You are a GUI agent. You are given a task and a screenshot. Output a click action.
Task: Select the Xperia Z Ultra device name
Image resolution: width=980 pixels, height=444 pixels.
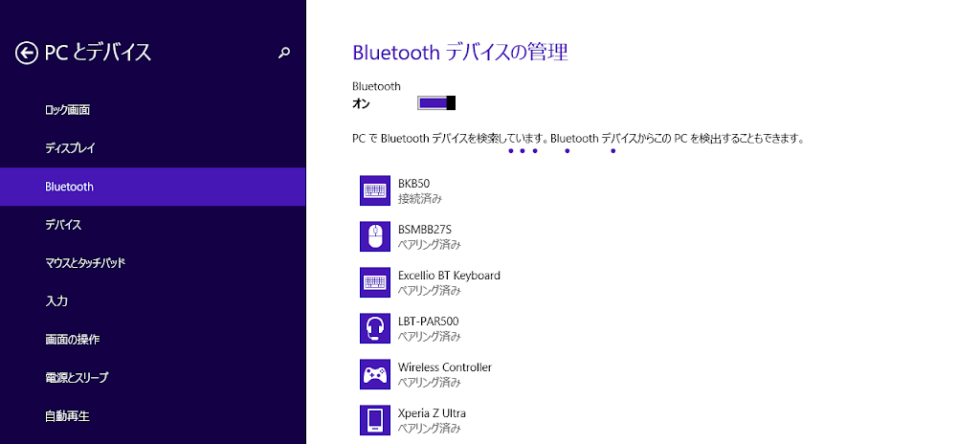click(x=432, y=413)
